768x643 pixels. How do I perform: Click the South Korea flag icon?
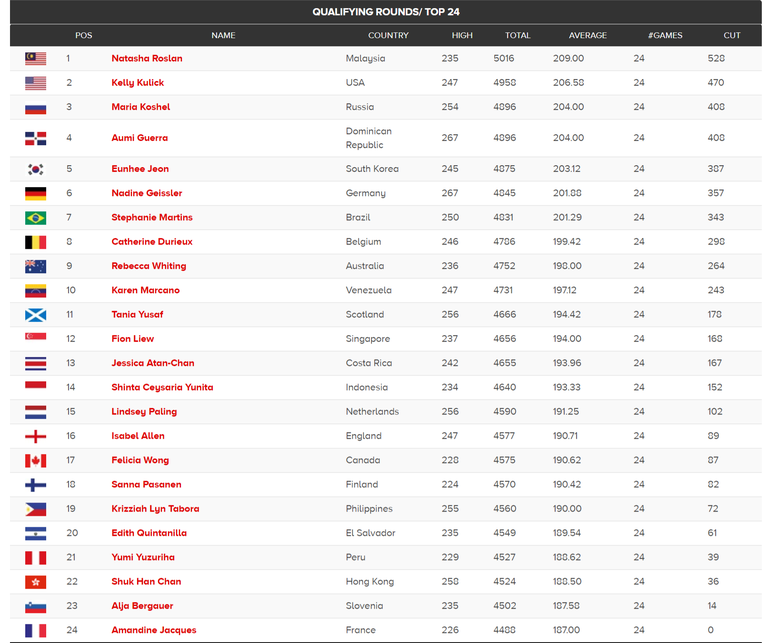pyautogui.click(x=35, y=169)
